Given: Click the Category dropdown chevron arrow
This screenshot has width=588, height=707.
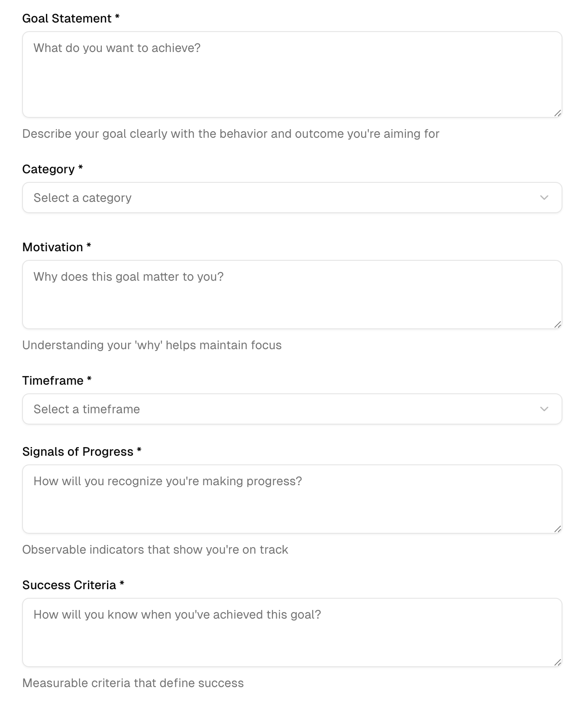Looking at the screenshot, I should point(544,198).
